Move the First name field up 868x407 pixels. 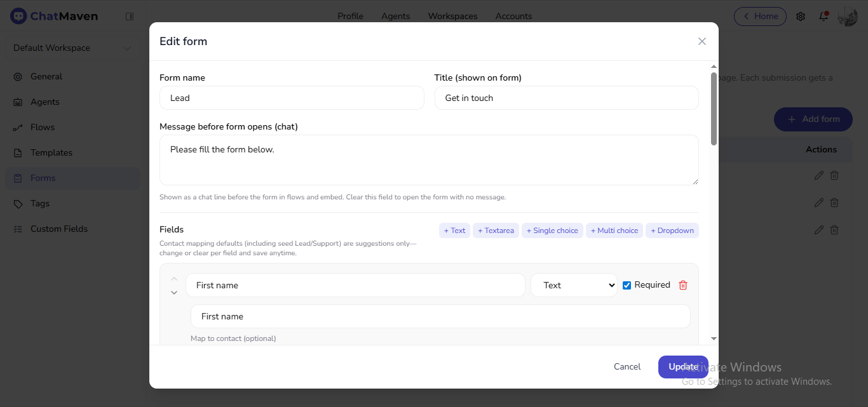click(x=173, y=278)
